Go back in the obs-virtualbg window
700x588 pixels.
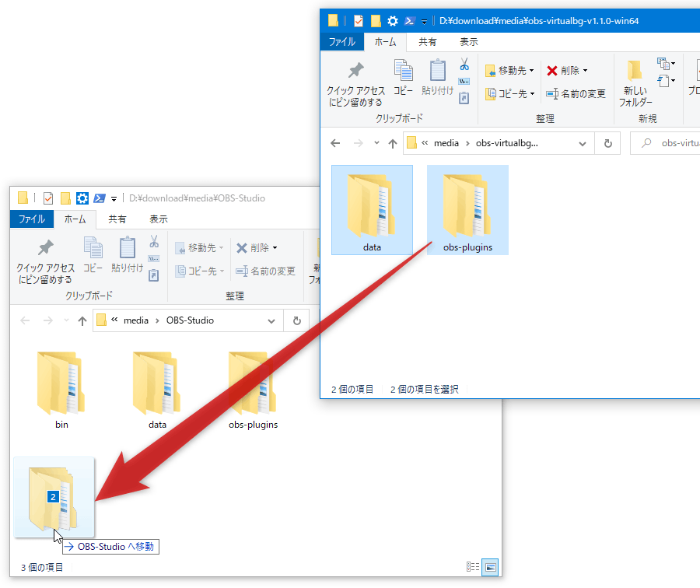[x=335, y=143]
